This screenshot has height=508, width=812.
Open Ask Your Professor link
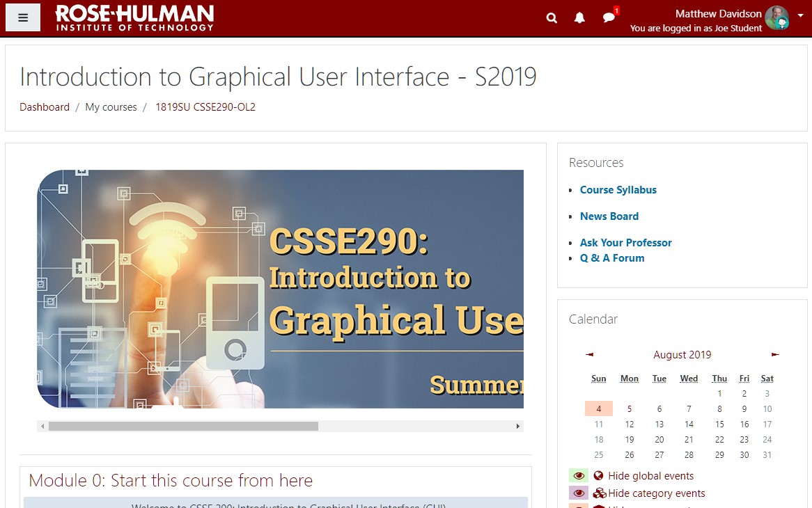[625, 243]
